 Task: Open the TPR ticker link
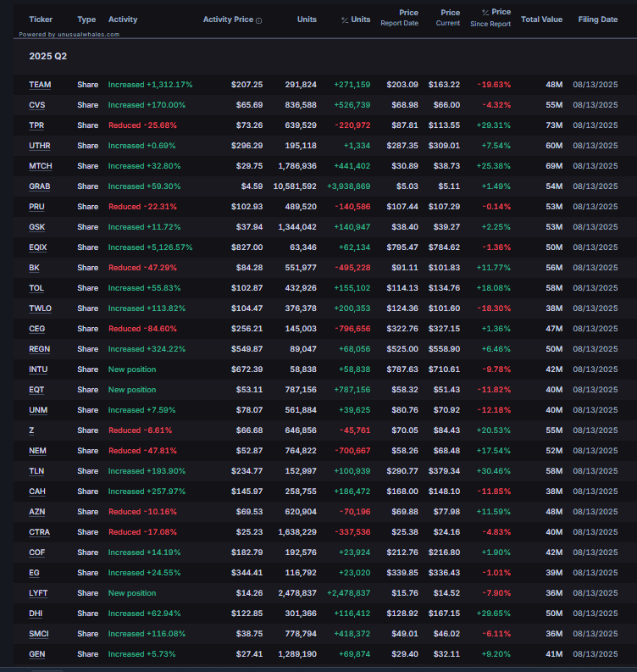(x=36, y=125)
